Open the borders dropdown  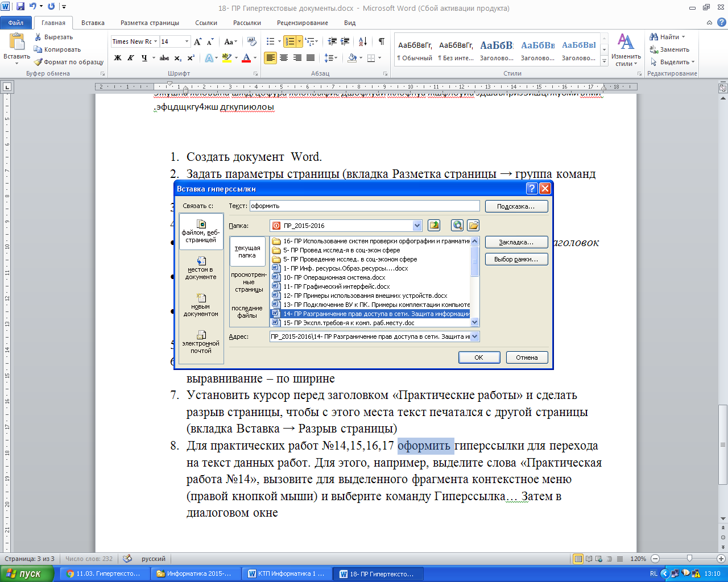379,58
